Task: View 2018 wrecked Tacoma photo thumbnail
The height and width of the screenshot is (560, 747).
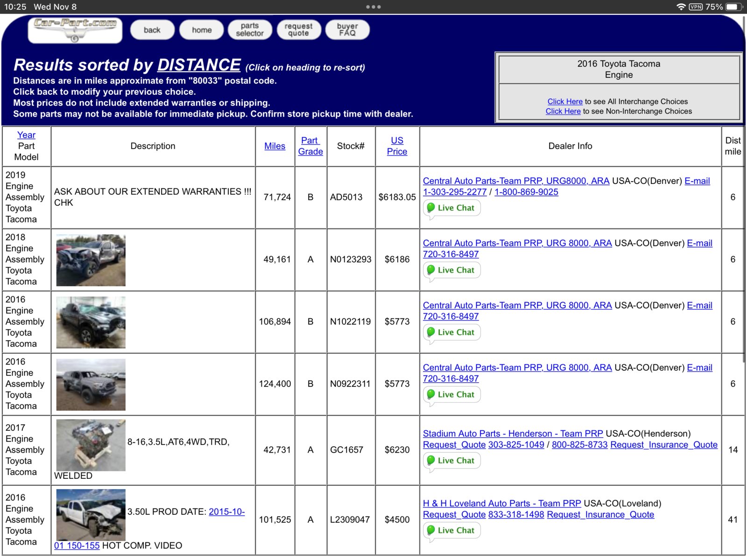Action: [x=91, y=260]
